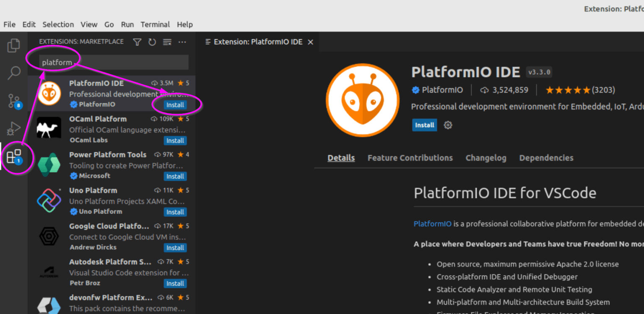Refresh the extensions marketplace list

click(152, 42)
